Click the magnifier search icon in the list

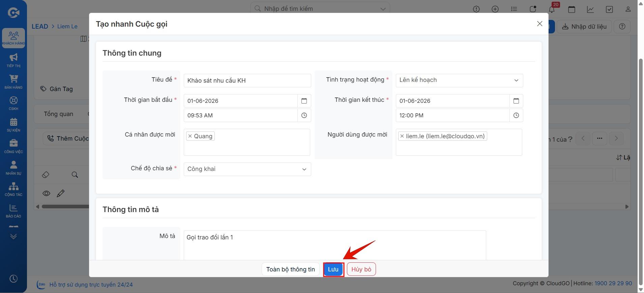point(75,175)
